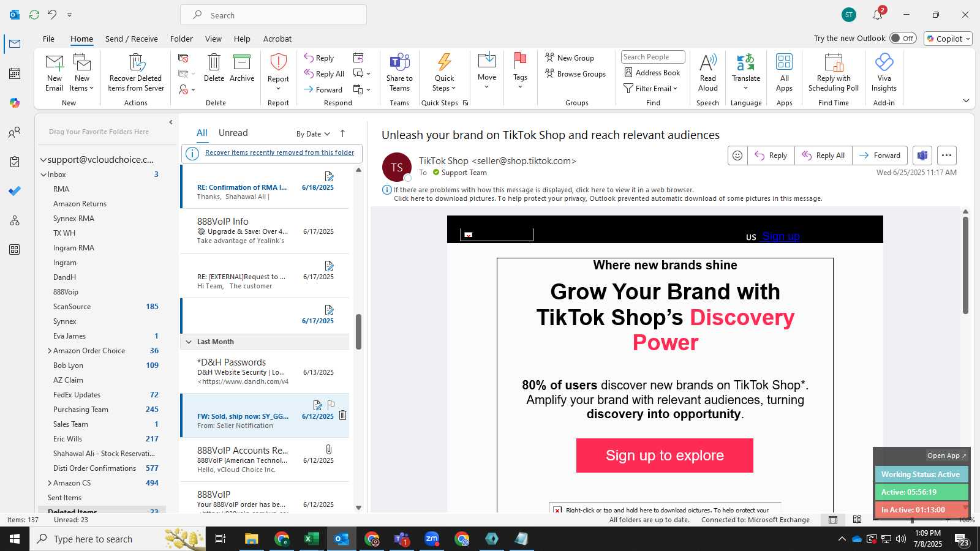Viewport: 980px width, 551px height.
Task: Click the Translate icon
Action: click(x=745, y=62)
